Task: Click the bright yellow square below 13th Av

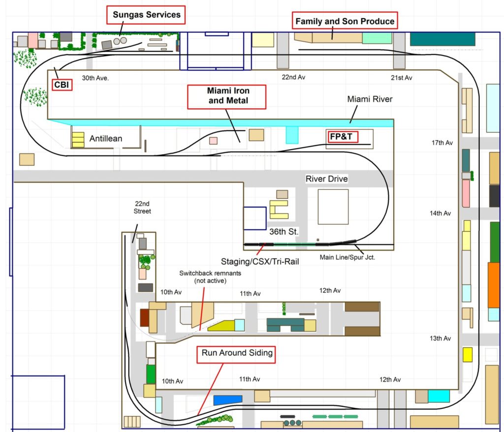Action: tap(468, 355)
